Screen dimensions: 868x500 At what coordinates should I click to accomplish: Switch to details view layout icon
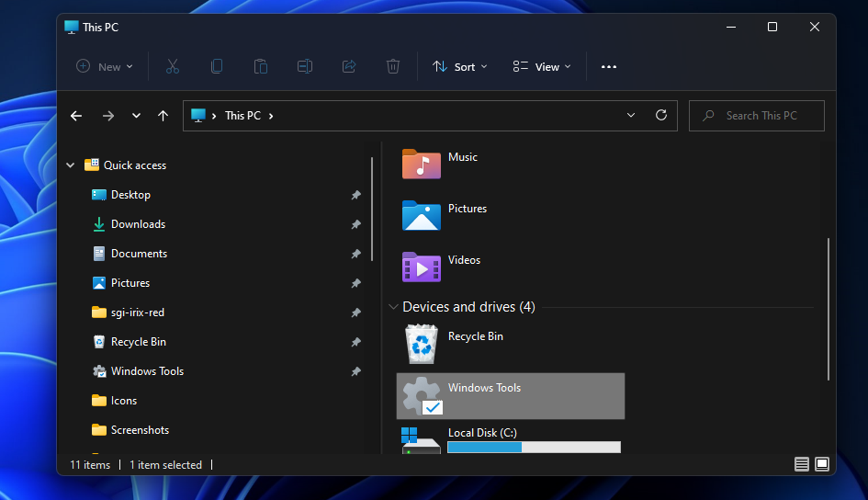802,464
